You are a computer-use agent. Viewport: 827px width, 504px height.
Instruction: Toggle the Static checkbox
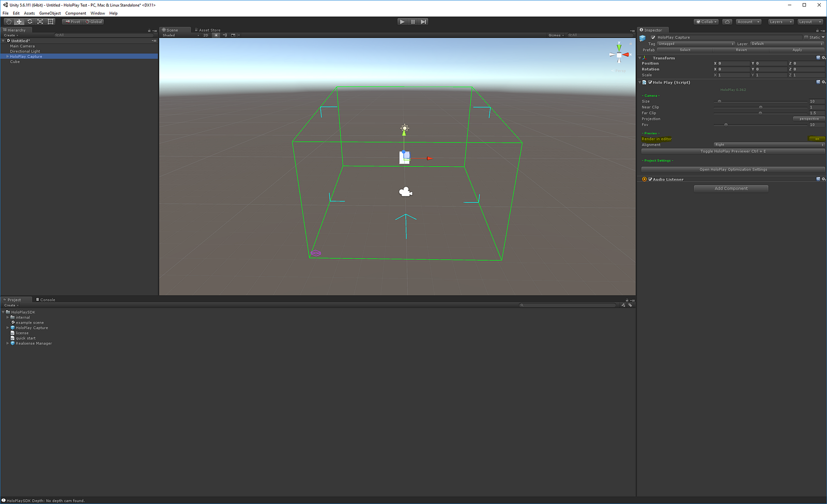(x=806, y=37)
